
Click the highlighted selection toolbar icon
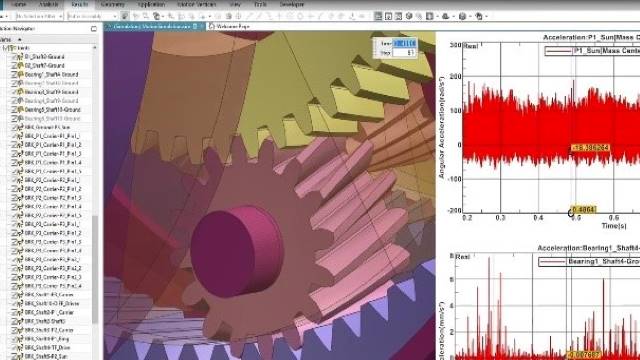tap(124, 16)
